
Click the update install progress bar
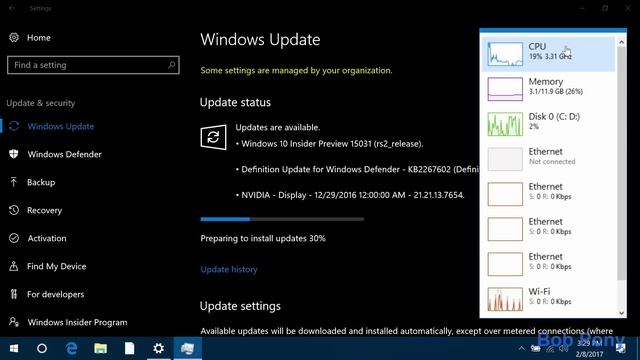(x=282, y=219)
